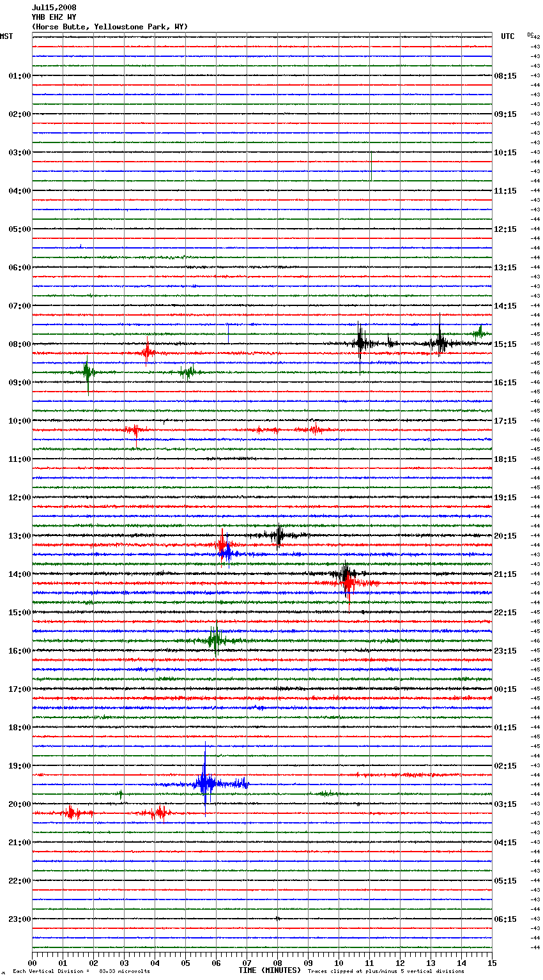
Task: Click the 03 minute axis tick label
Action: click(124, 963)
